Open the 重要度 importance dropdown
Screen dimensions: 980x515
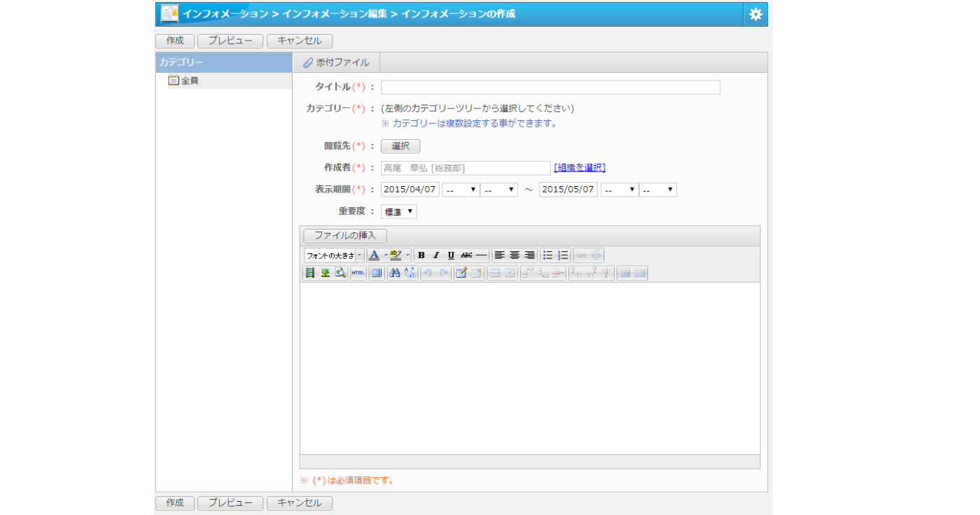tap(399, 211)
